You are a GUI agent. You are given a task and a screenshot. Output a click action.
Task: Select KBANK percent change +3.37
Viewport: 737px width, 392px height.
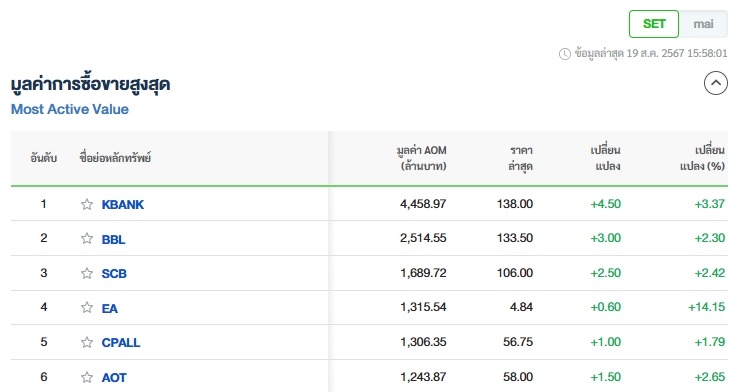tap(710, 204)
